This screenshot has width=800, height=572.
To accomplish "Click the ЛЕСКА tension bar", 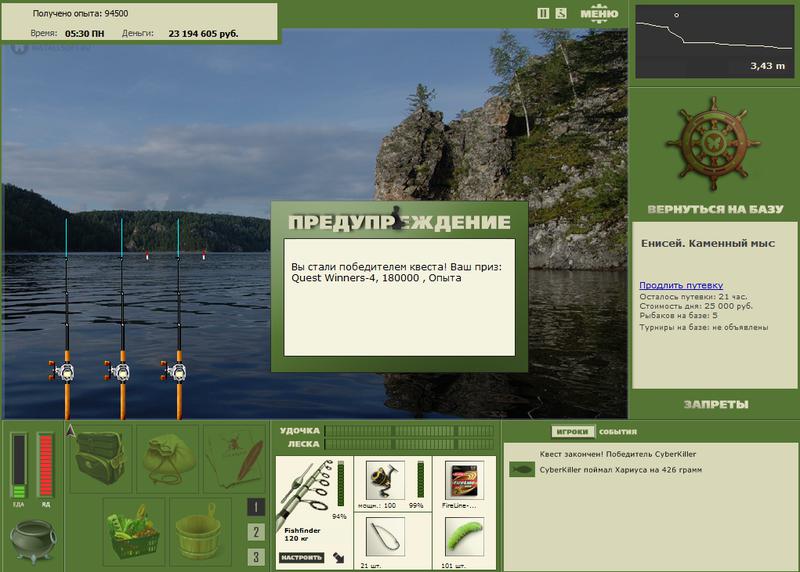I will (409, 444).
